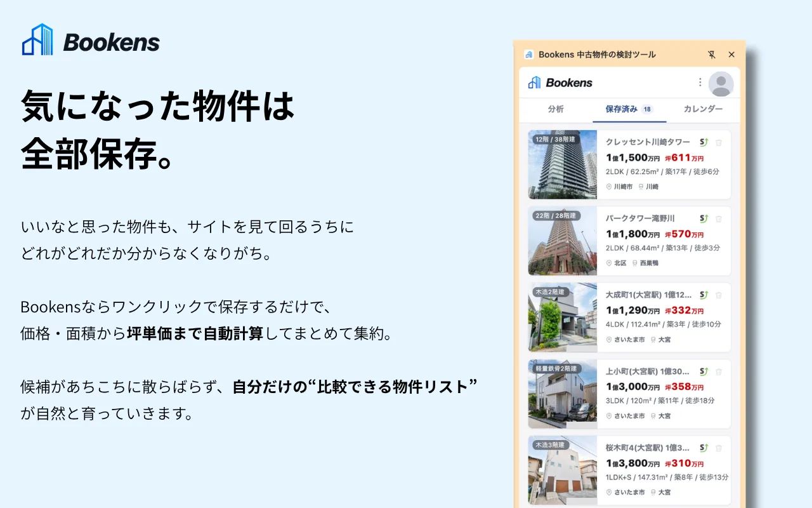This screenshot has width=812, height=508.
Task: Click the S source icon on クレッセント川崎タワー
Action: click(704, 142)
